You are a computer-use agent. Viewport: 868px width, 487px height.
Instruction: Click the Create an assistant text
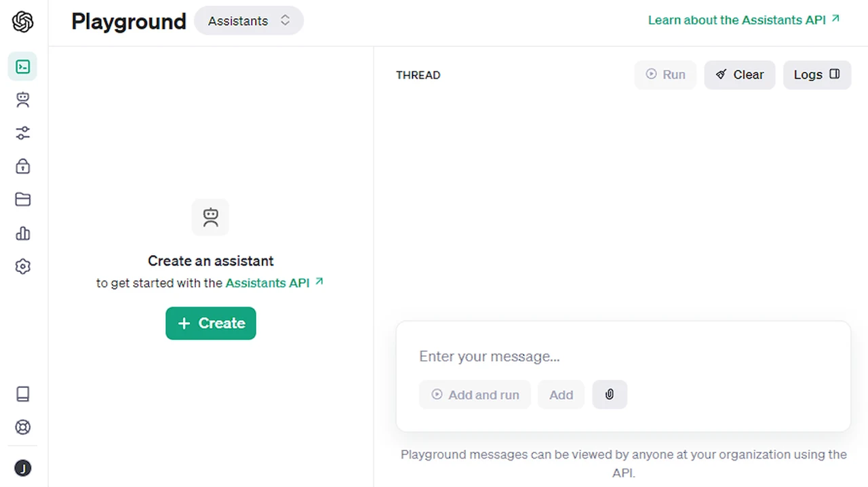(211, 261)
